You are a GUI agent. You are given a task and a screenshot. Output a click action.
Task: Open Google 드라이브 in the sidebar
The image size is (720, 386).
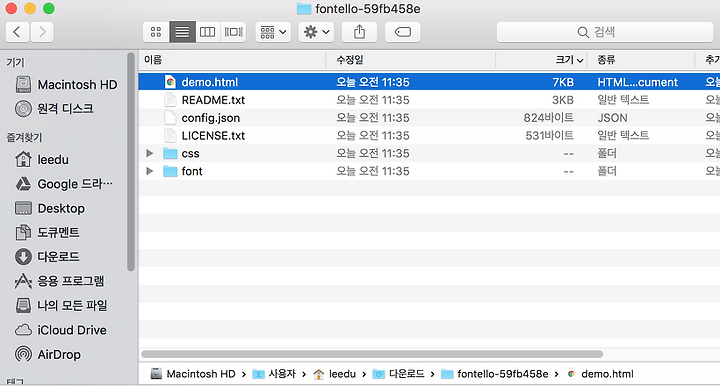(64, 184)
